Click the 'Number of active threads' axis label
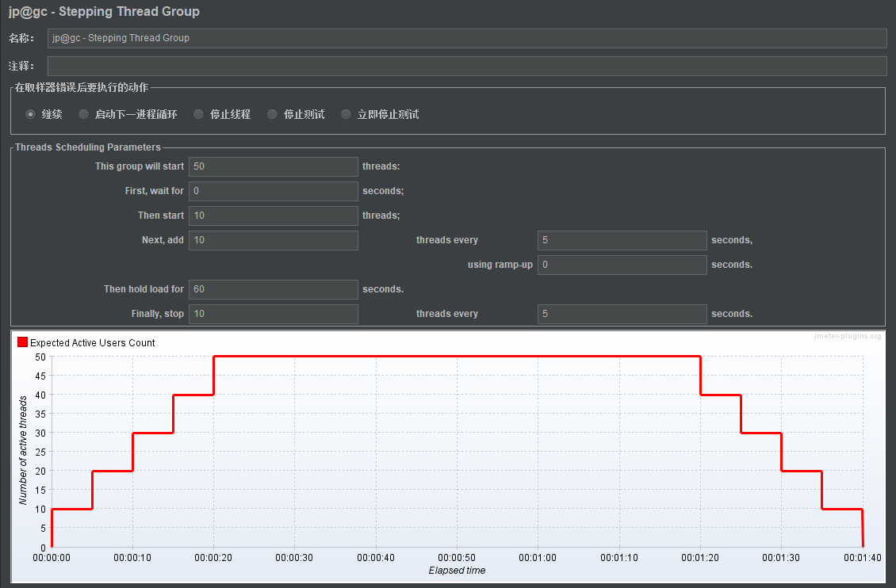The image size is (896, 588). [x=23, y=450]
